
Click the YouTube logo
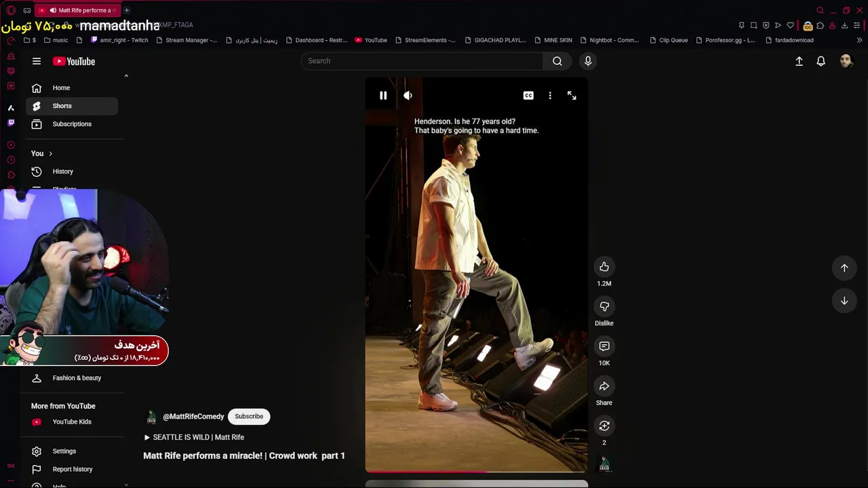click(74, 61)
